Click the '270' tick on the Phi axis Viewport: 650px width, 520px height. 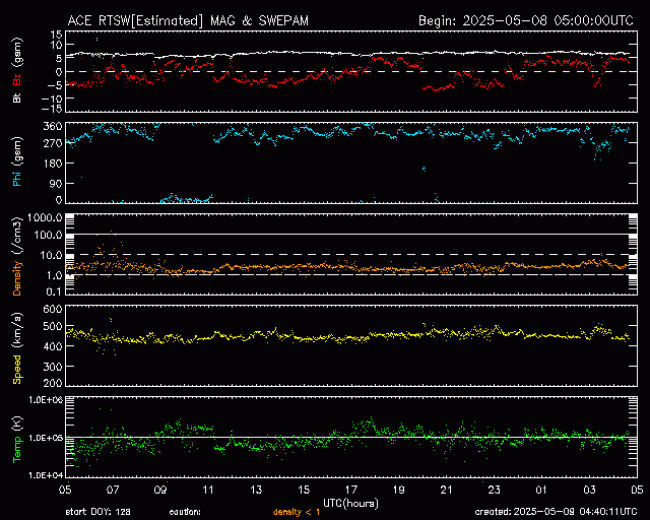coord(53,143)
